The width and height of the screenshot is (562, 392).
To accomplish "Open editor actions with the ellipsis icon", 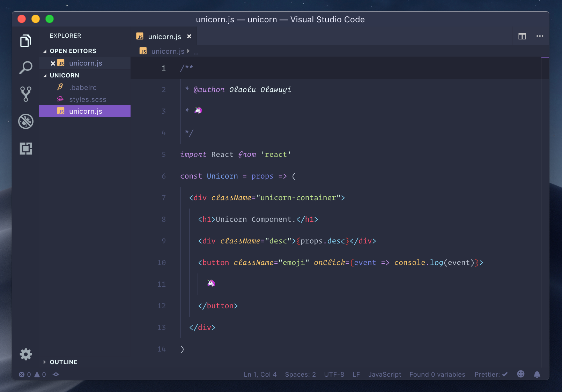I will point(540,36).
